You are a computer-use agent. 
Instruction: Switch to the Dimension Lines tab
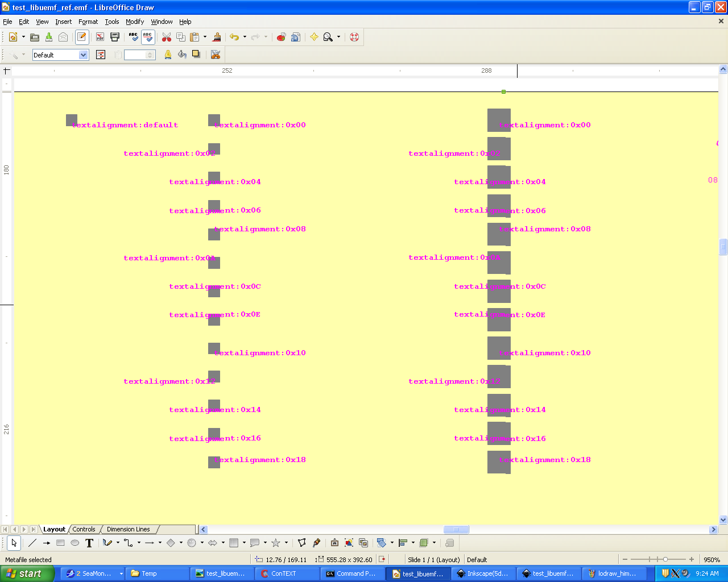click(x=128, y=529)
